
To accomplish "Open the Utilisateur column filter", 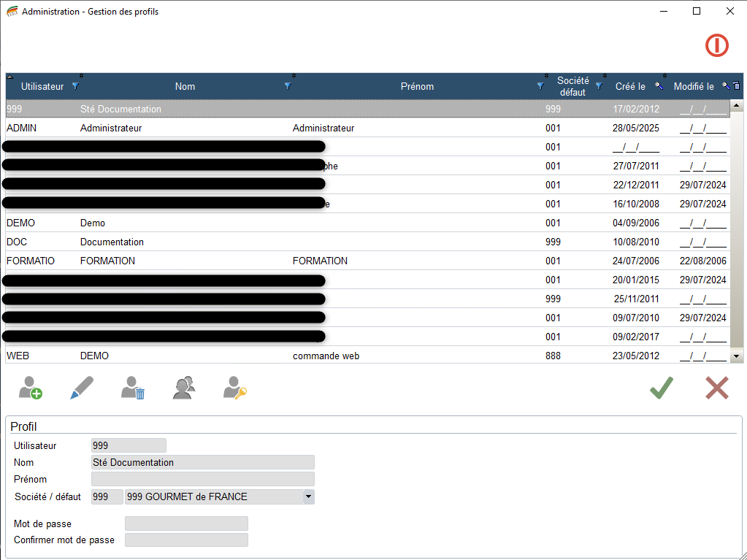I will coord(75,86).
